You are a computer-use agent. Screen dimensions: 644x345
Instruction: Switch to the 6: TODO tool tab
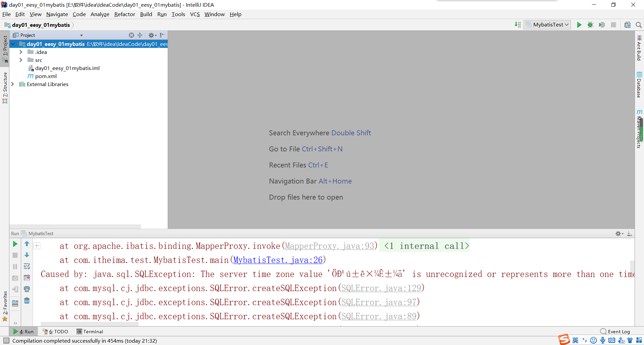[55, 332]
